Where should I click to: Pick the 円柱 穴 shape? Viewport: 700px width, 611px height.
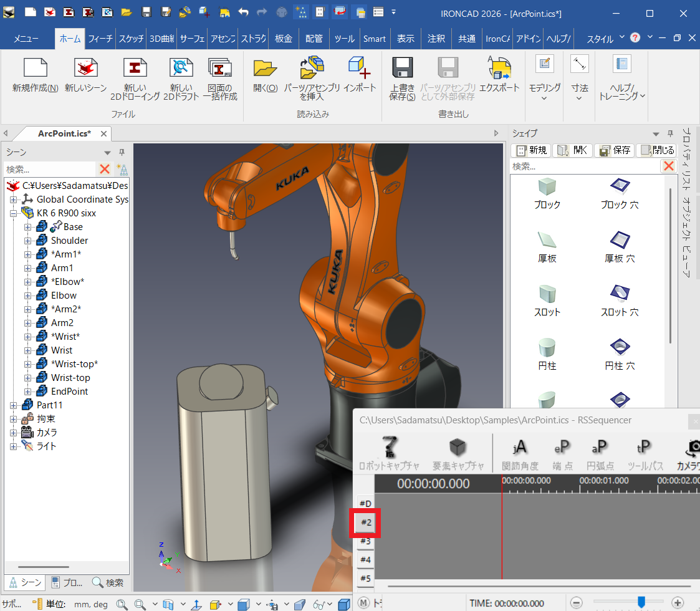tap(620, 355)
